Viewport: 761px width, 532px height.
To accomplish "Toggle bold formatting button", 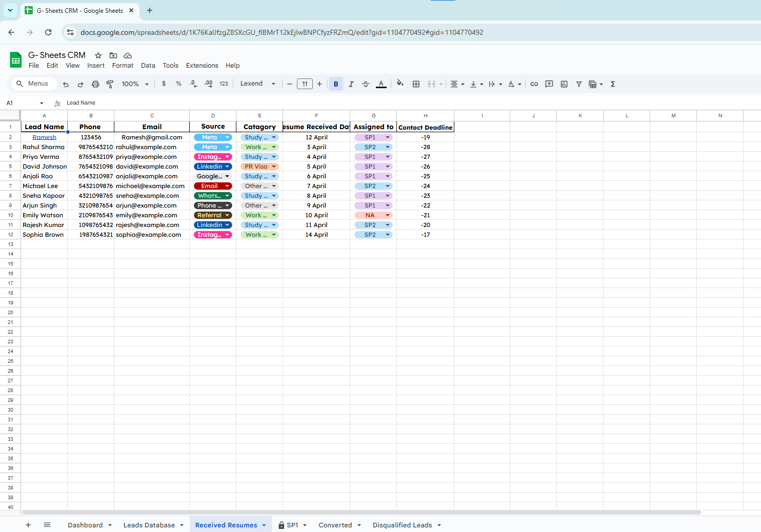I will [336, 84].
